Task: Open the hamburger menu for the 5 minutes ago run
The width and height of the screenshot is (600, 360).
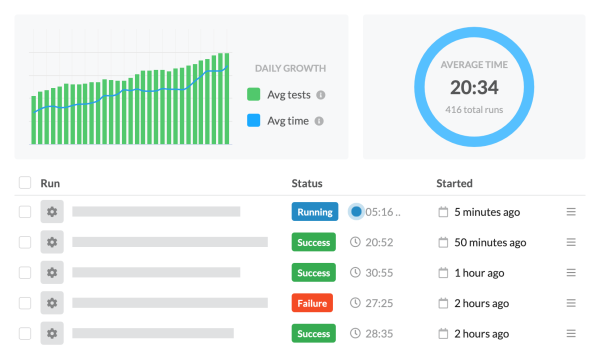Action: point(571,212)
